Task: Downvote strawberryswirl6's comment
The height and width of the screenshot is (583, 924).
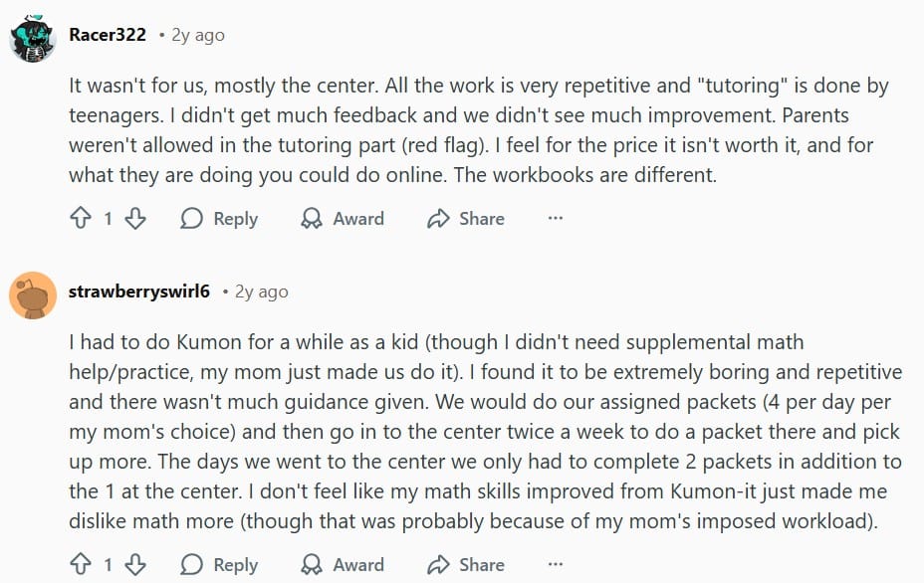Action: (135, 565)
